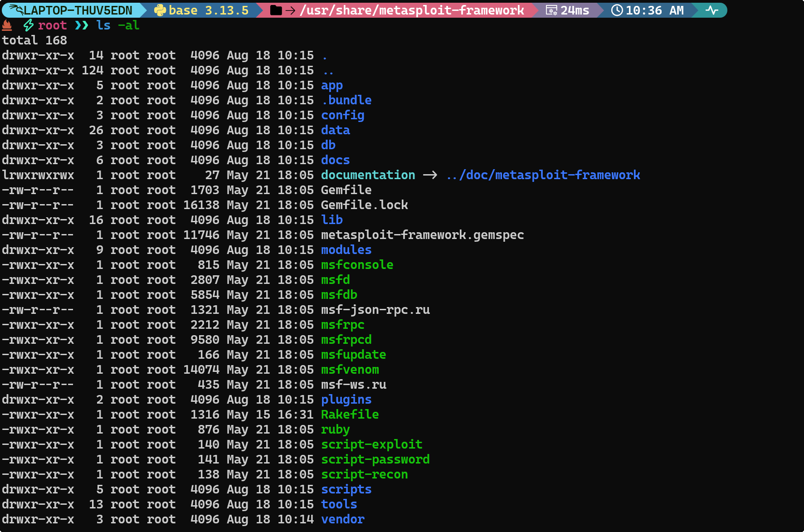Image resolution: width=804 pixels, height=532 pixels.
Task: Click the flame icon on the prompt line
Action: pos(7,25)
